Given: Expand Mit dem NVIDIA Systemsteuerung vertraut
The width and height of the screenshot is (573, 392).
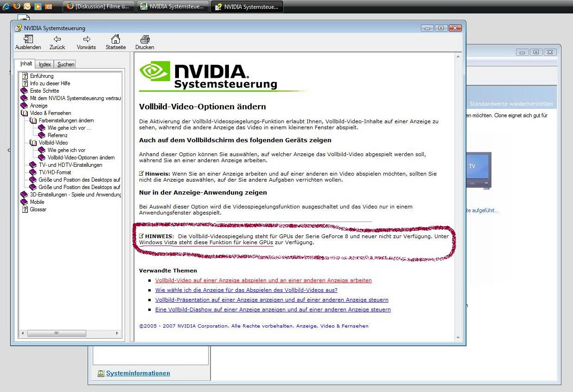Looking at the screenshot, I should click(24, 98).
